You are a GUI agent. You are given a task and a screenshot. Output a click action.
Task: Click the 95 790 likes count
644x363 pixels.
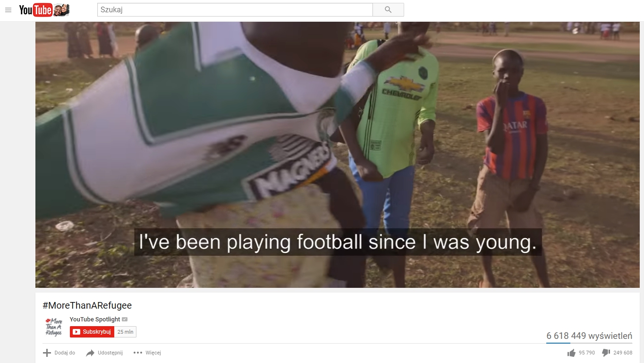pos(587,353)
